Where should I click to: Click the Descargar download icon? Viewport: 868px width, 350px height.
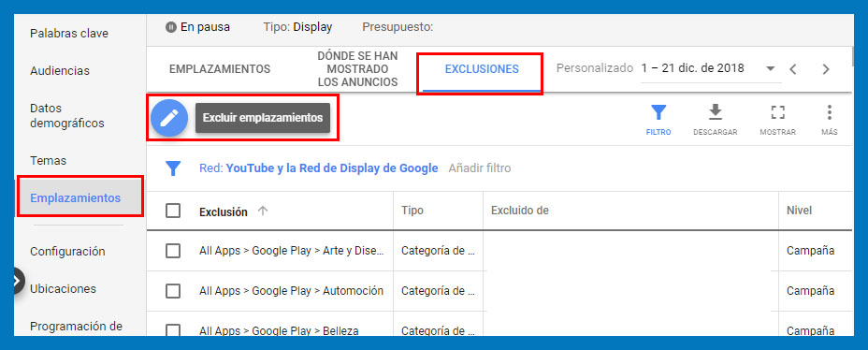point(716,112)
